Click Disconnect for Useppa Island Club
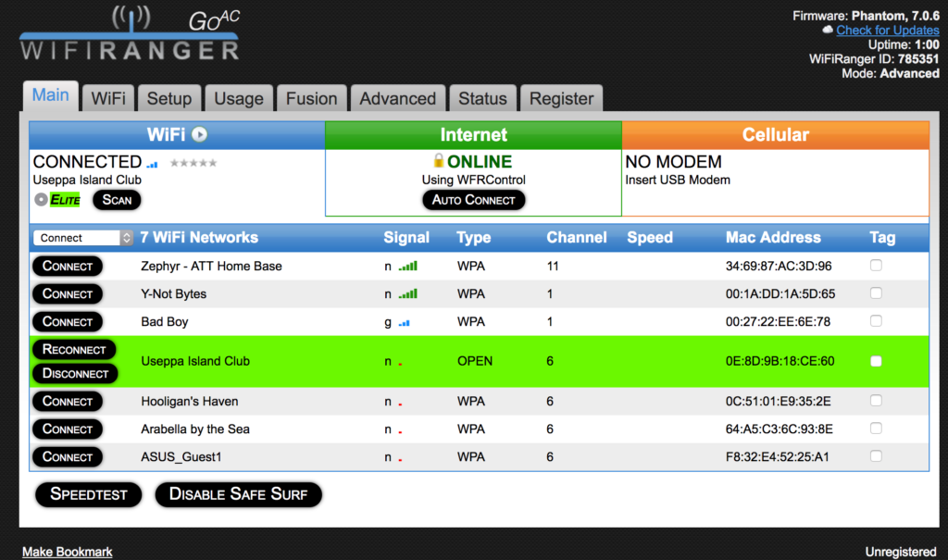 [x=75, y=374]
